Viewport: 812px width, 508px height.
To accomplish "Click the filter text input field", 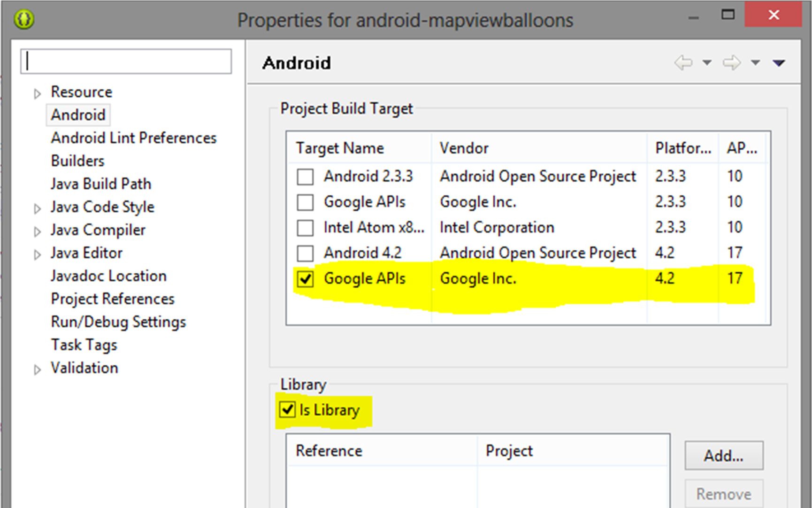I will (126, 61).
